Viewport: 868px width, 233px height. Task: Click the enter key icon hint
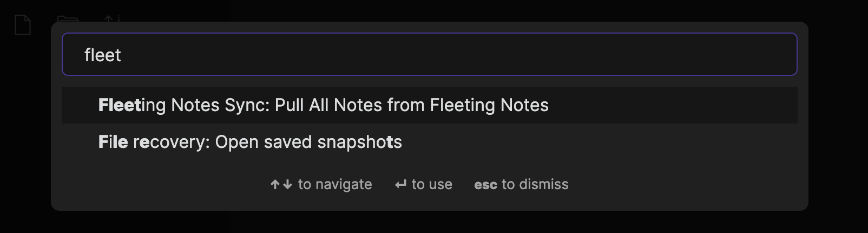click(400, 185)
